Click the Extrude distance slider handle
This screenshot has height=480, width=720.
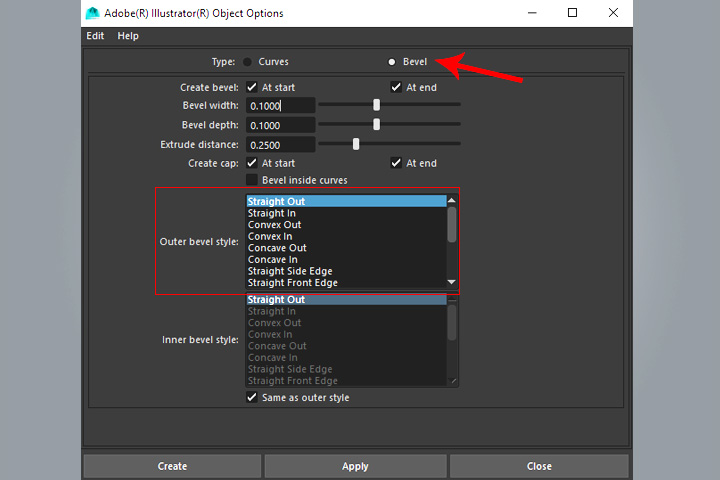356,144
